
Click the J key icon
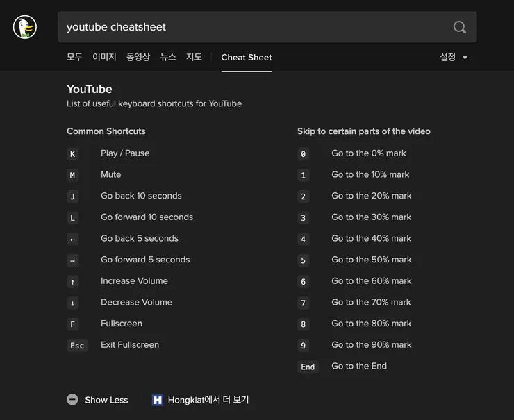72,196
